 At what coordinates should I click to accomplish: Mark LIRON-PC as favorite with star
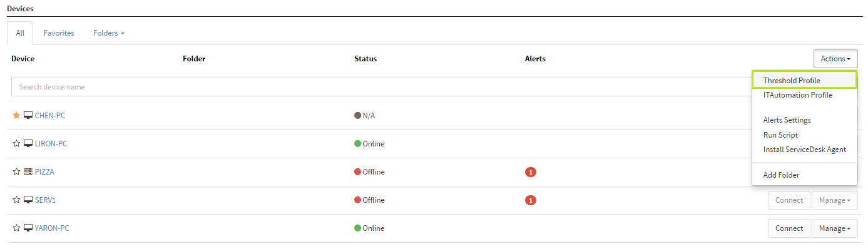16,143
